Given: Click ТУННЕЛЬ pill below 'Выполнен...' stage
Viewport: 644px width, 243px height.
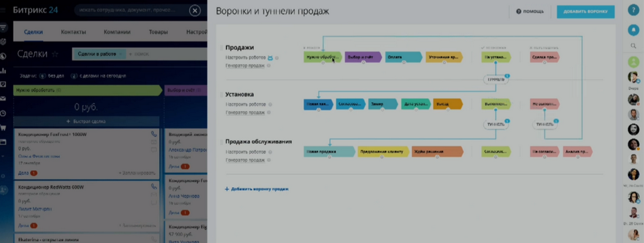Looking at the screenshot, I should (496, 124).
